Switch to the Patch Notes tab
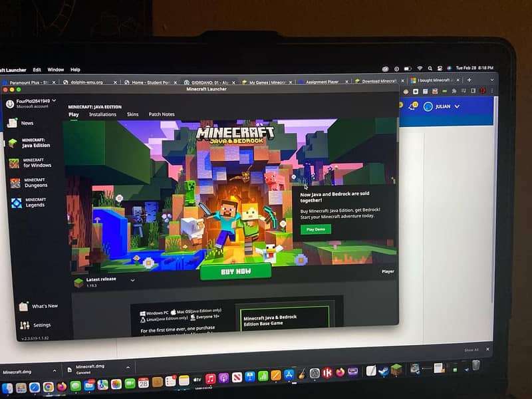This screenshot has width=532, height=399. click(x=162, y=114)
